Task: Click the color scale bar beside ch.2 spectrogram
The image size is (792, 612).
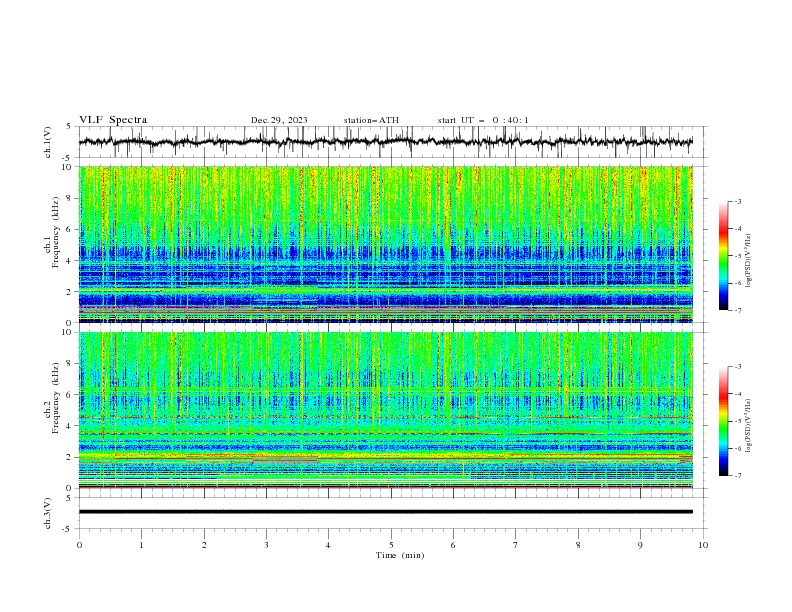Action: pos(723,421)
